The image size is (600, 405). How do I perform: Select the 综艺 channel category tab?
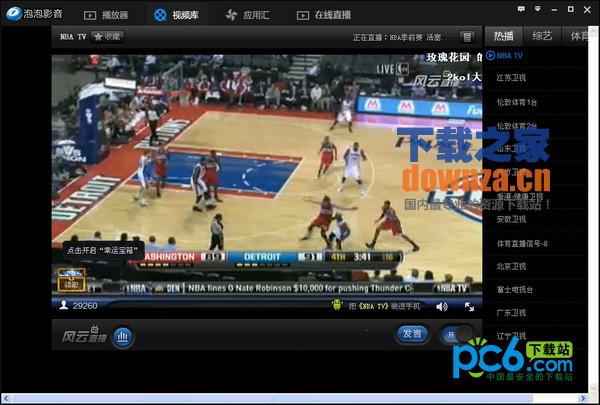point(542,36)
